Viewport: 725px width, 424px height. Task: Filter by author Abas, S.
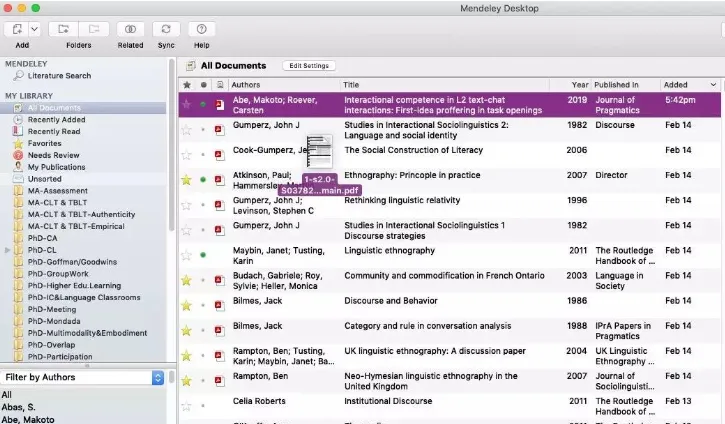pyautogui.click(x=18, y=407)
